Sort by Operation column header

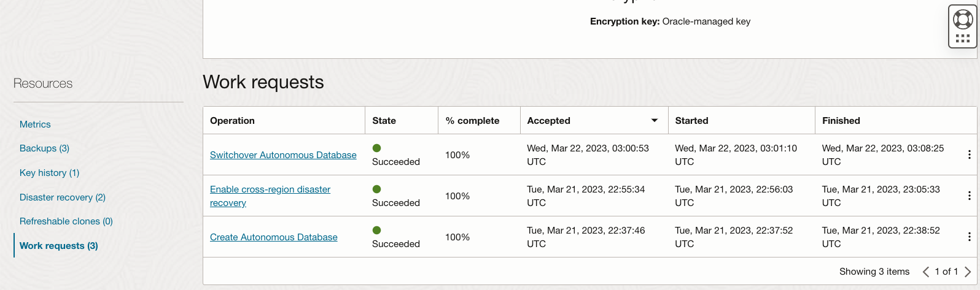click(x=232, y=121)
